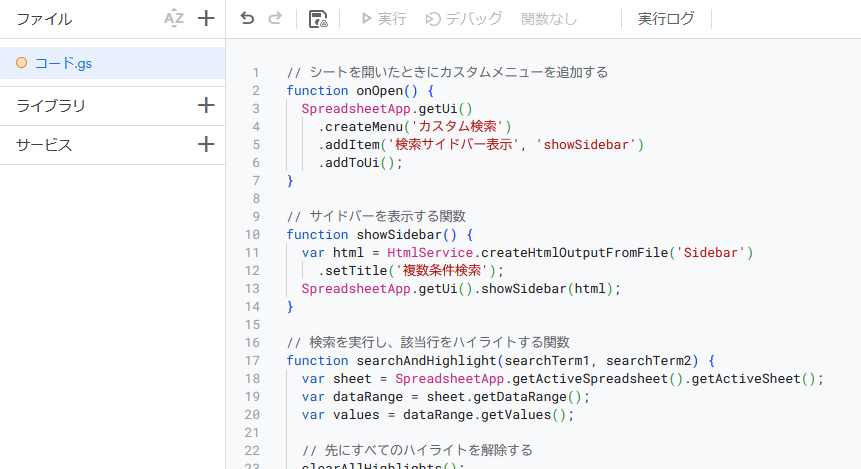
Task: Open the 実行ログ execution log
Action: click(x=666, y=19)
